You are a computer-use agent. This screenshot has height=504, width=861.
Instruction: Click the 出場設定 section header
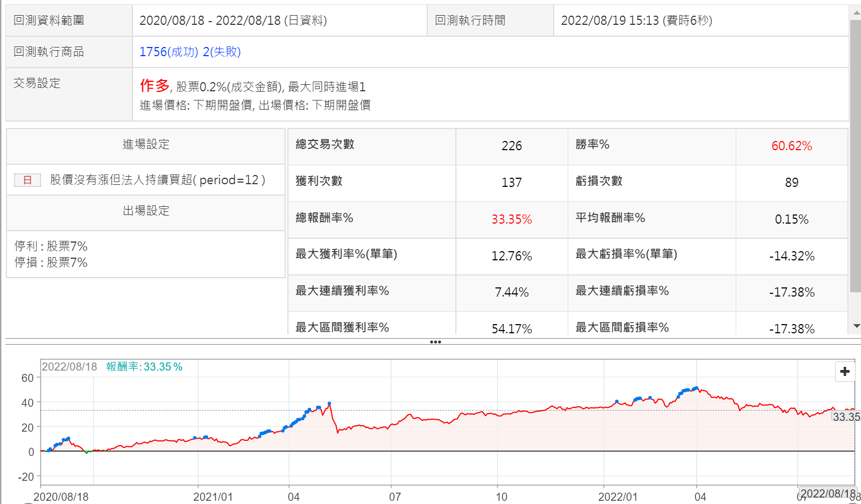click(146, 211)
